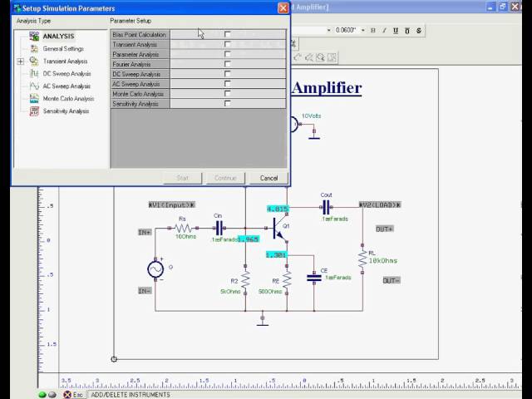Click the AC Sweep Analysis waveform icon
The height and width of the screenshot is (399, 532).
coord(34,86)
